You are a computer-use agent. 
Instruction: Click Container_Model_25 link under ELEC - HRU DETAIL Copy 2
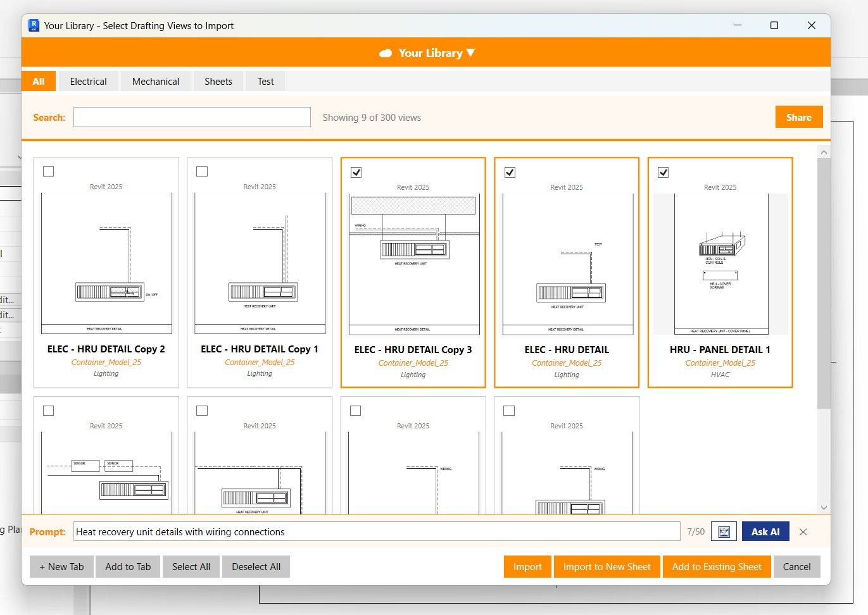click(106, 363)
